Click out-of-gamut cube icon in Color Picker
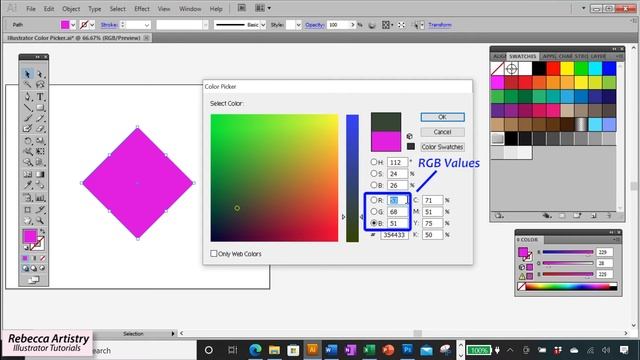Screen dimensions: 640x360 [409, 136]
